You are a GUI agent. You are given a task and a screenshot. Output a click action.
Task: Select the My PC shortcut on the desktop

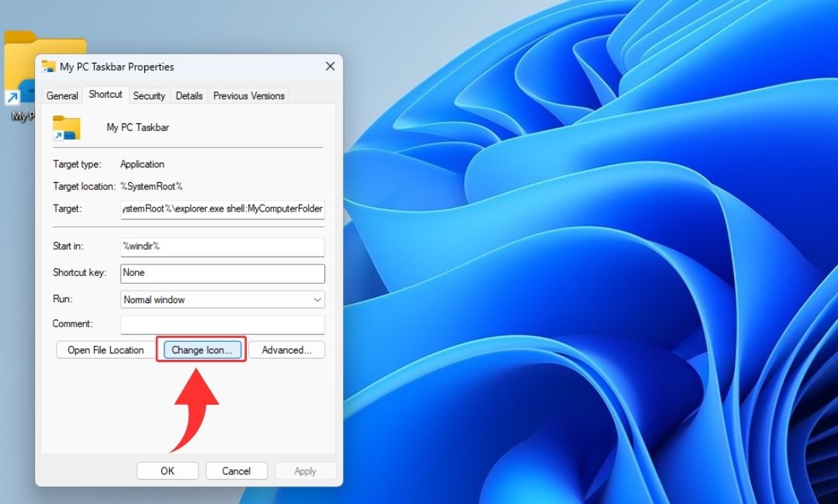tap(19, 78)
